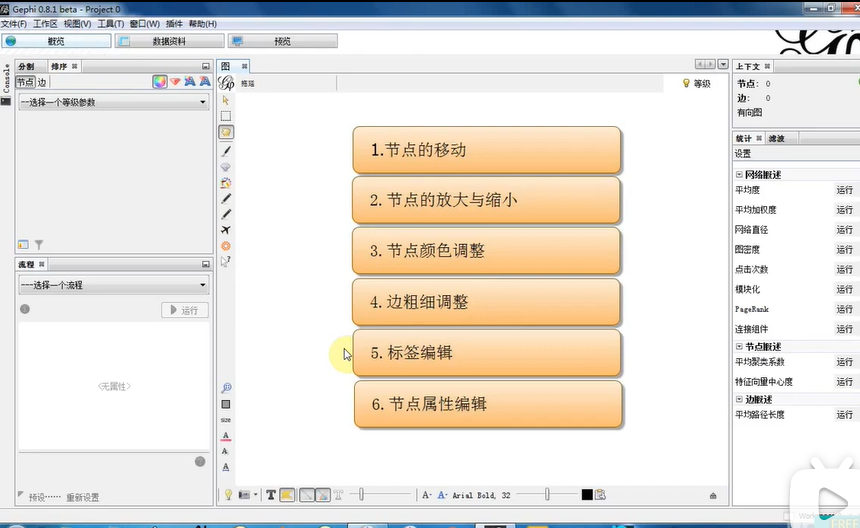860x528 pixels.
Task: Choose the label size ranking icon
Action: coord(205,82)
